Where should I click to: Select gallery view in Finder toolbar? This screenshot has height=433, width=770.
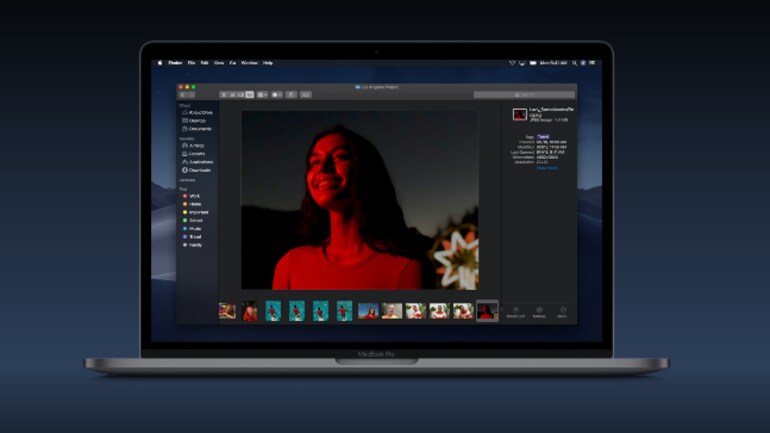249,95
